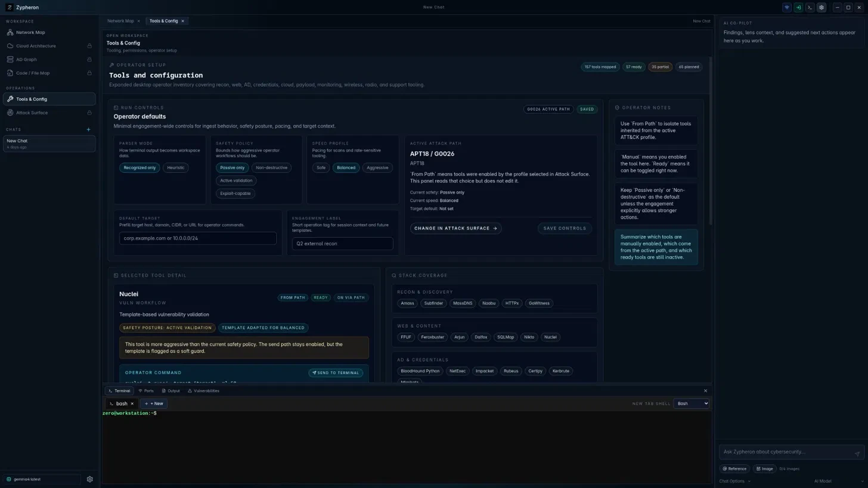Open the gear settings icon in title bar
Image resolution: width=868 pixels, height=488 pixels.
821,8
